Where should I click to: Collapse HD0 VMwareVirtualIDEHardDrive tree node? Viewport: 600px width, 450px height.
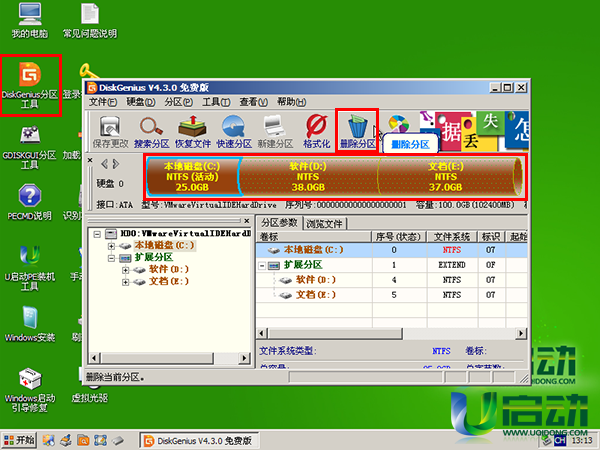pyautogui.click(x=97, y=234)
